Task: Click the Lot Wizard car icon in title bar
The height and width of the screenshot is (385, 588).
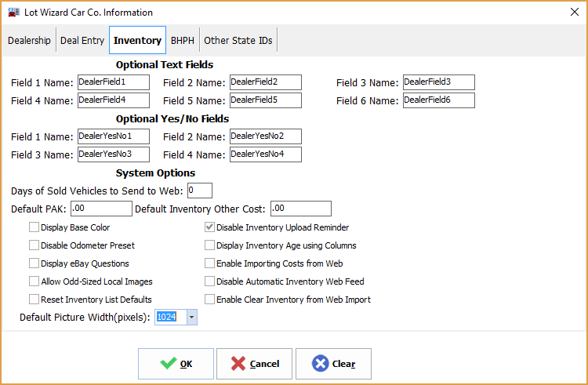Action: [14, 13]
